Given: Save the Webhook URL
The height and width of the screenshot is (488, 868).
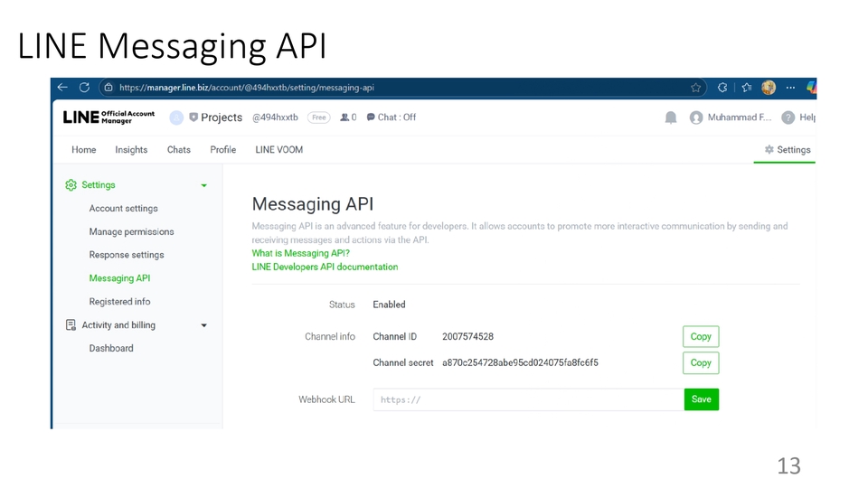Looking at the screenshot, I should (701, 399).
